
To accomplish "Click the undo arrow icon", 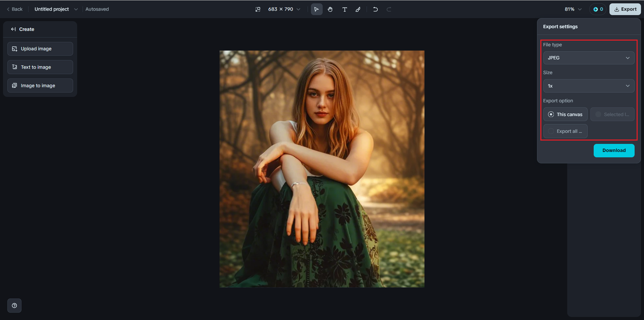I will [x=375, y=9].
